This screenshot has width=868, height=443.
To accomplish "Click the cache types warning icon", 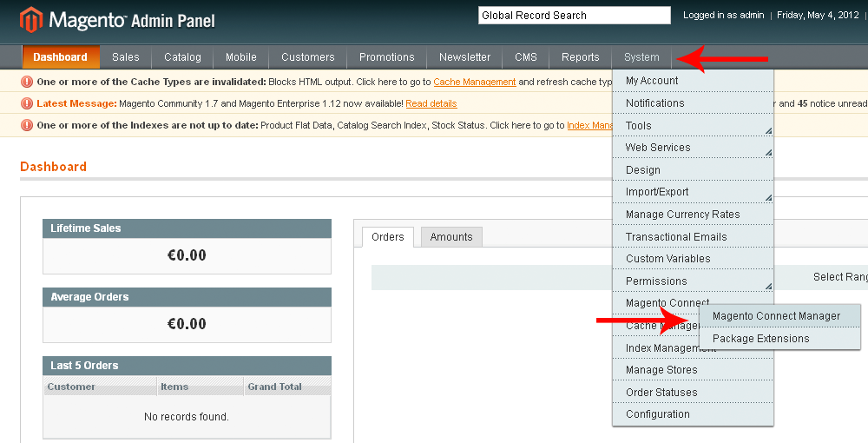I will pos(27,82).
